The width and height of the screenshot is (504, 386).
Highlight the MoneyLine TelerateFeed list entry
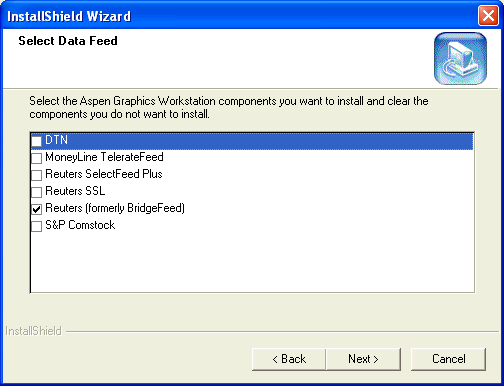pyautogui.click(x=104, y=157)
